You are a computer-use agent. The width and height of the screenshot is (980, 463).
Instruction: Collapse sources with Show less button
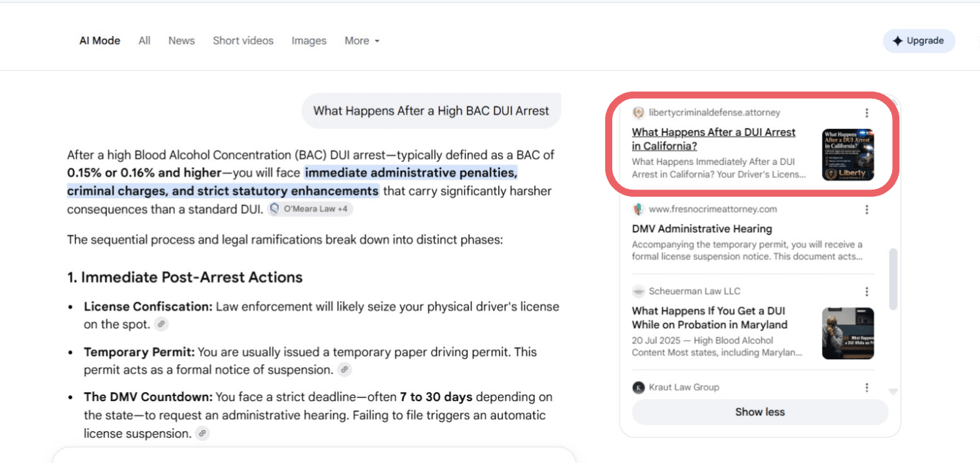coord(760,412)
